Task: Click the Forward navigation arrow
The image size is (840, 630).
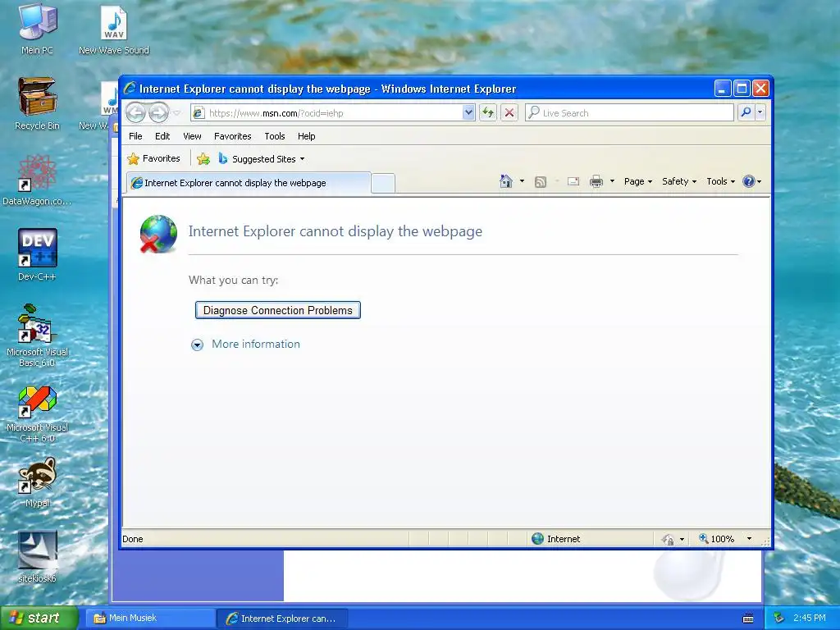Action: (158, 112)
